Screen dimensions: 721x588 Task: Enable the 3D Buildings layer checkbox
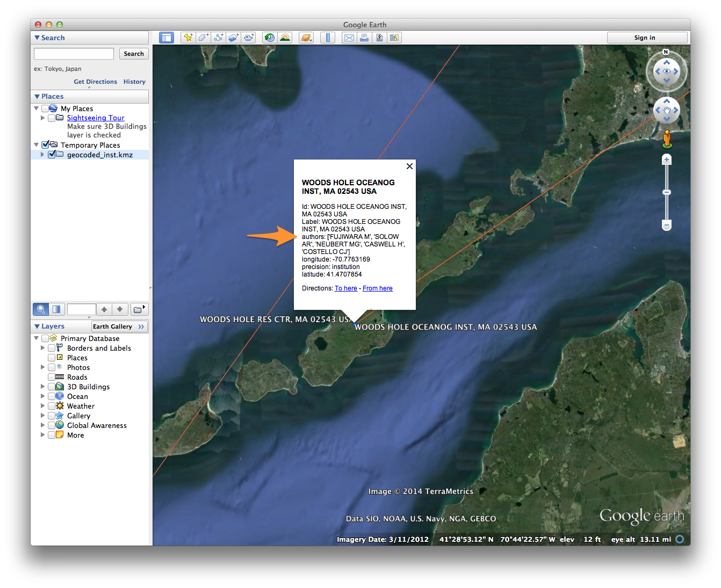pyautogui.click(x=52, y=387)
